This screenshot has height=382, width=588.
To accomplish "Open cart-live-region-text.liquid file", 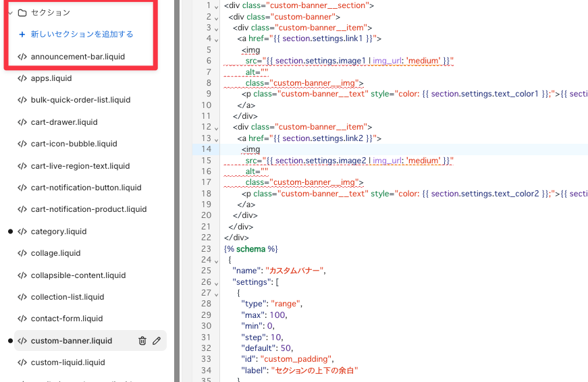I will tap(80, 166).
